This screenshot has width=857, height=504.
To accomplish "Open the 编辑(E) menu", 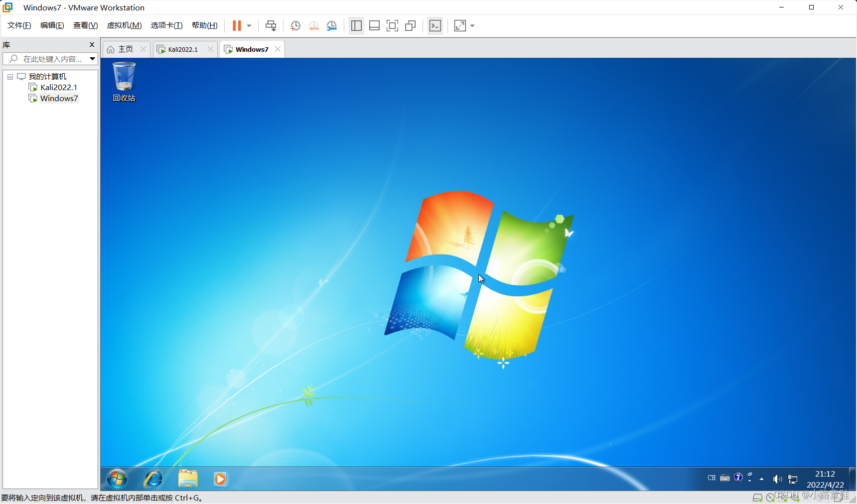I will click(52, 25).
